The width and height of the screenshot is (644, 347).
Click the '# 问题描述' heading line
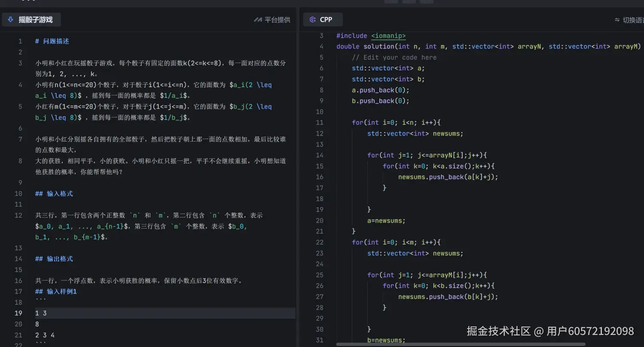tap(52, 41)
